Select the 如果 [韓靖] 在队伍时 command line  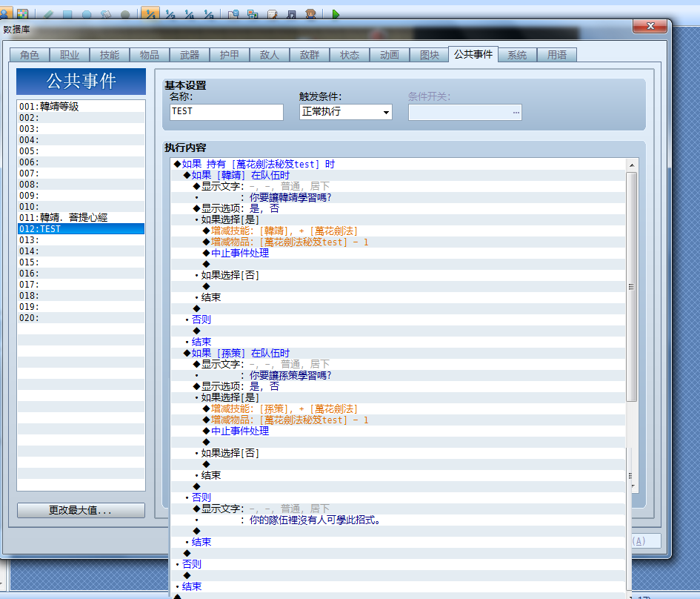(x=399, y=175)
